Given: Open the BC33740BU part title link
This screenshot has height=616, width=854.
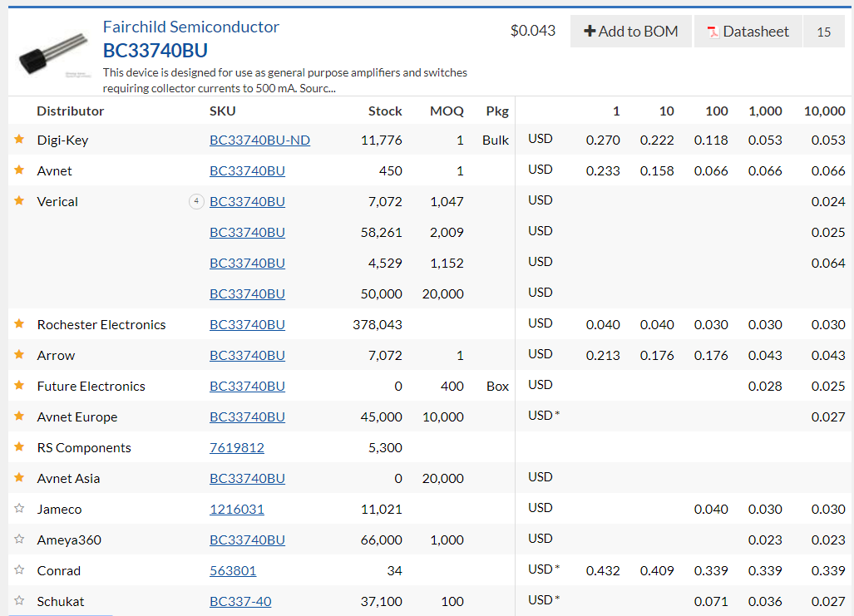Looking at the screenshot, I should tap(155, 51).
